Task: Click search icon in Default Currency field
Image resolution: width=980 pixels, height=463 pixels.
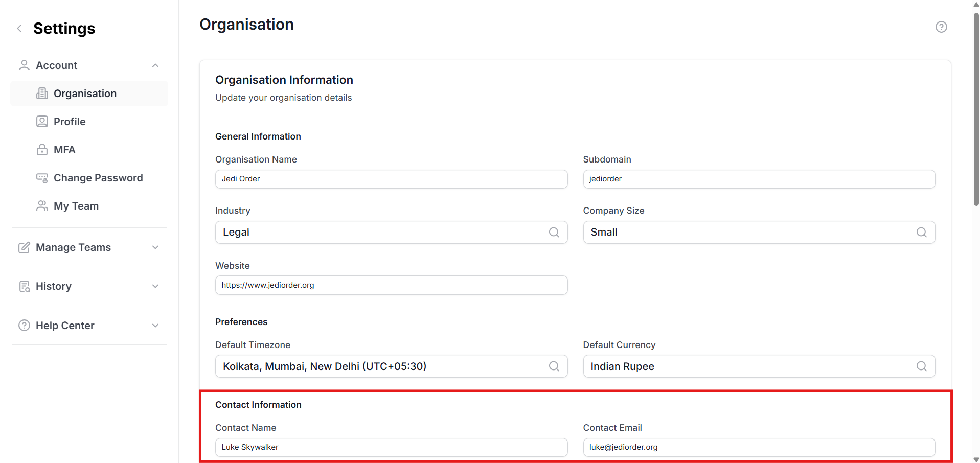Action: click(921, 366)
